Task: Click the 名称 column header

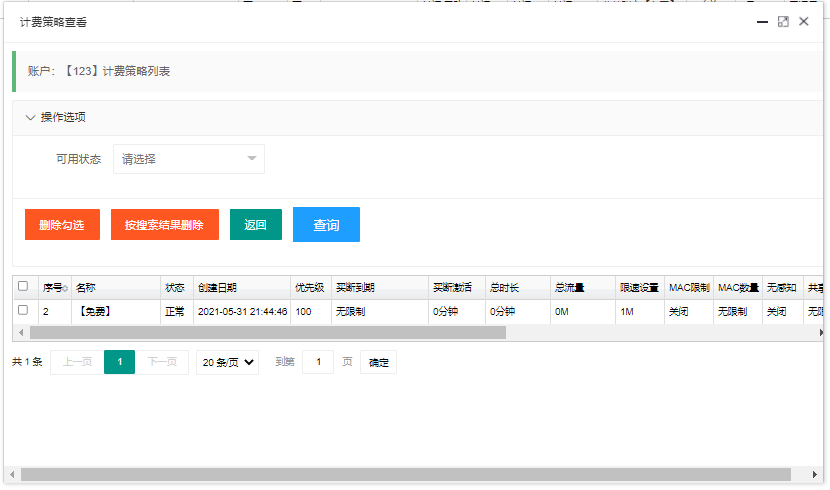Action: point(116,288)
